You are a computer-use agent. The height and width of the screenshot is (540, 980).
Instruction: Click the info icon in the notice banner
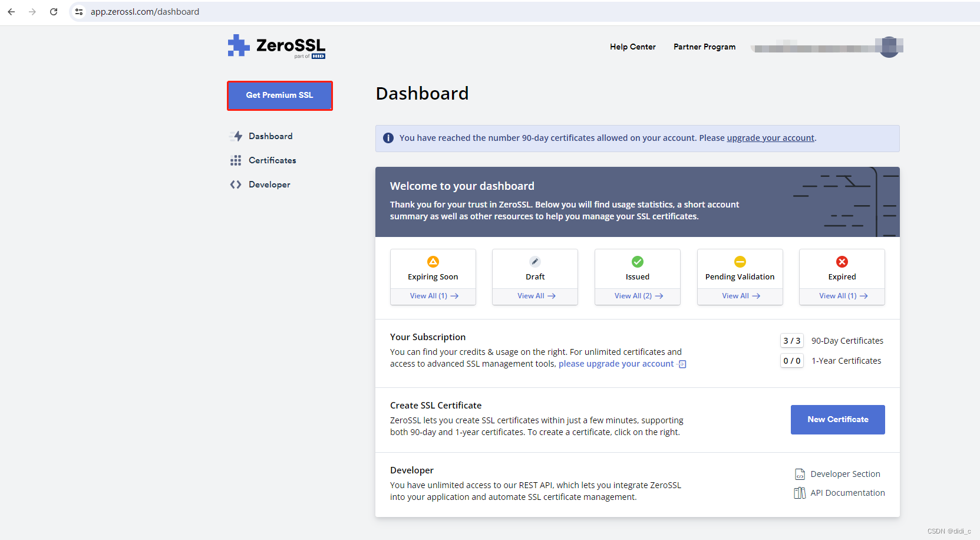pos(388,138)
